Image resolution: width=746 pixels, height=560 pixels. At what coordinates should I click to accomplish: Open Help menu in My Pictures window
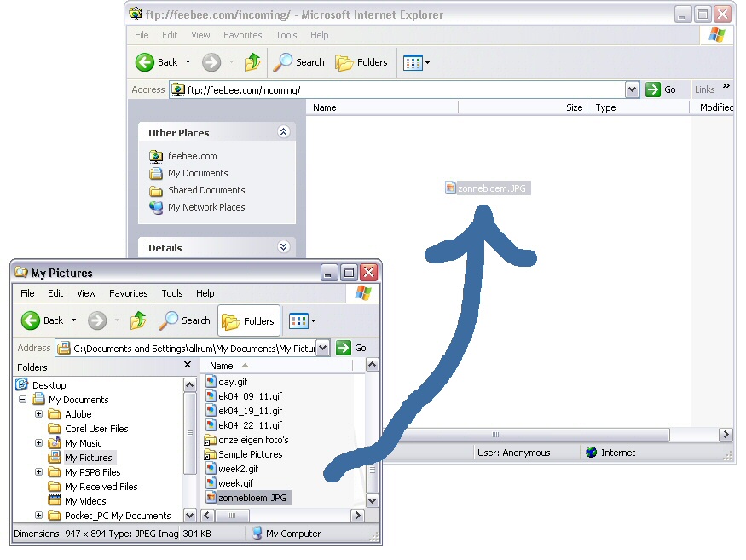point(205,293)
